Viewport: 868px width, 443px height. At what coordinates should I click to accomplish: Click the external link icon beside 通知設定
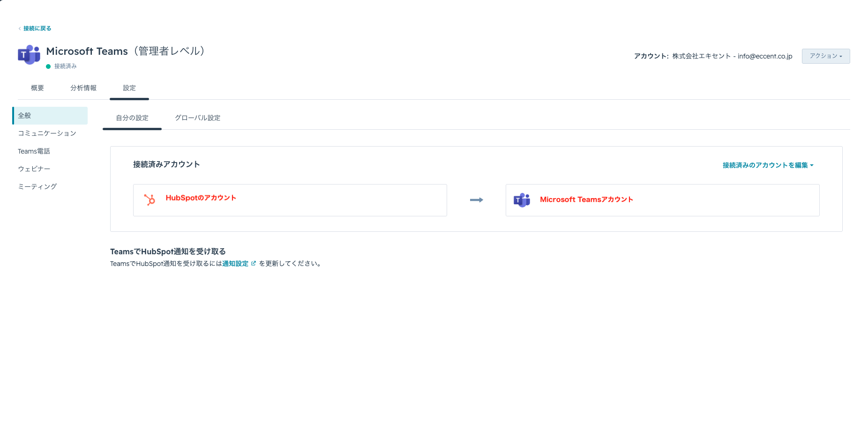coord(254,263)
